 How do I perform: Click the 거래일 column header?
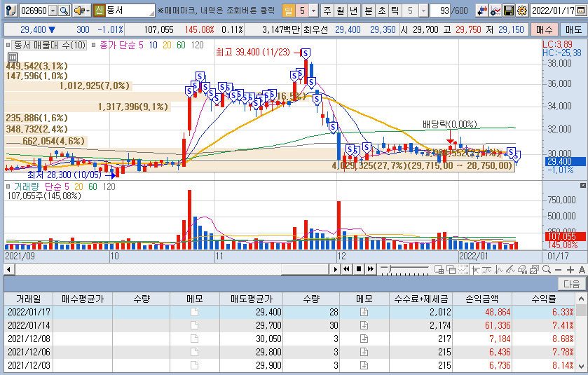29,299
